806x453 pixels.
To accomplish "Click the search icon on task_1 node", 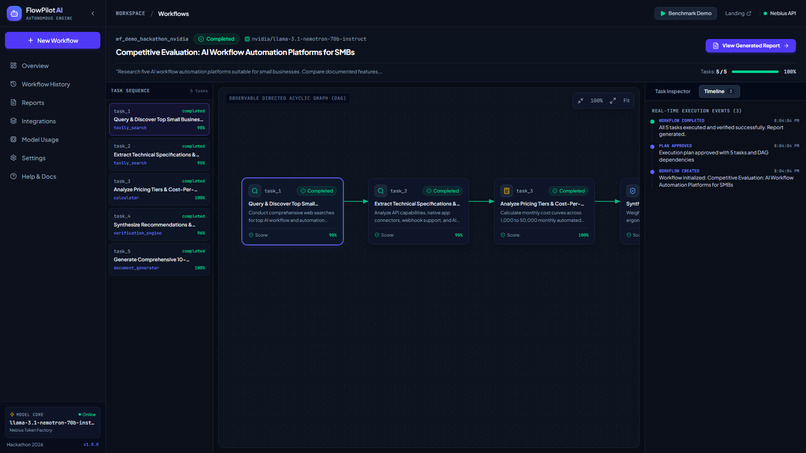I will pyautogui.click(x=254, y=191).
